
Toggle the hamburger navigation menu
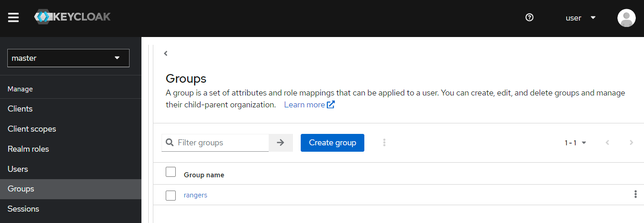tap(13, 18)
